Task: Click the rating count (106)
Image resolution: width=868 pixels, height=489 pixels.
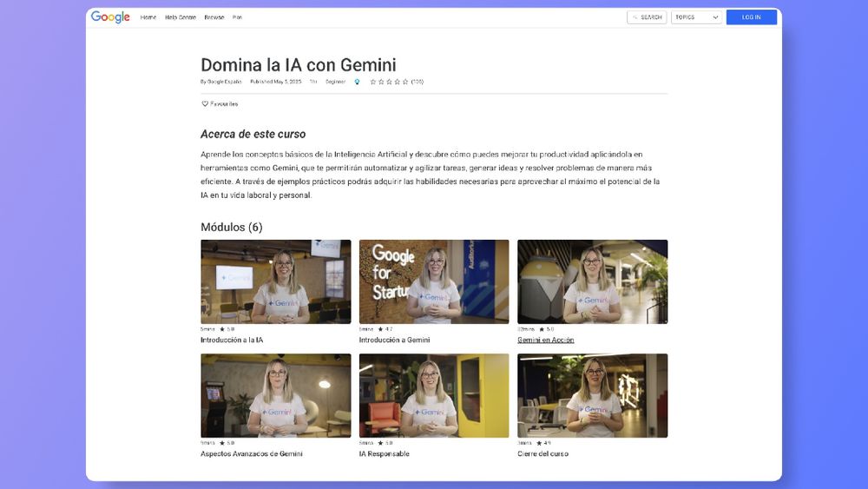Action: (418, 82)
